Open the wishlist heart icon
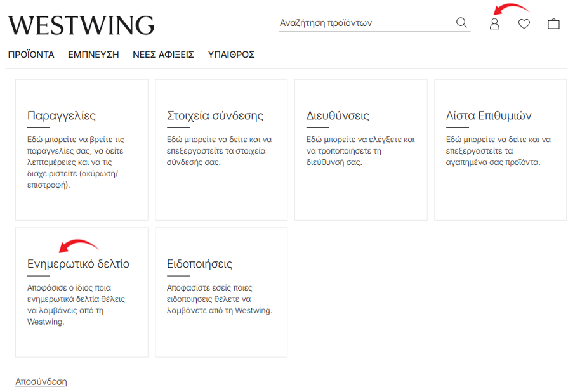 pos(524,24)
